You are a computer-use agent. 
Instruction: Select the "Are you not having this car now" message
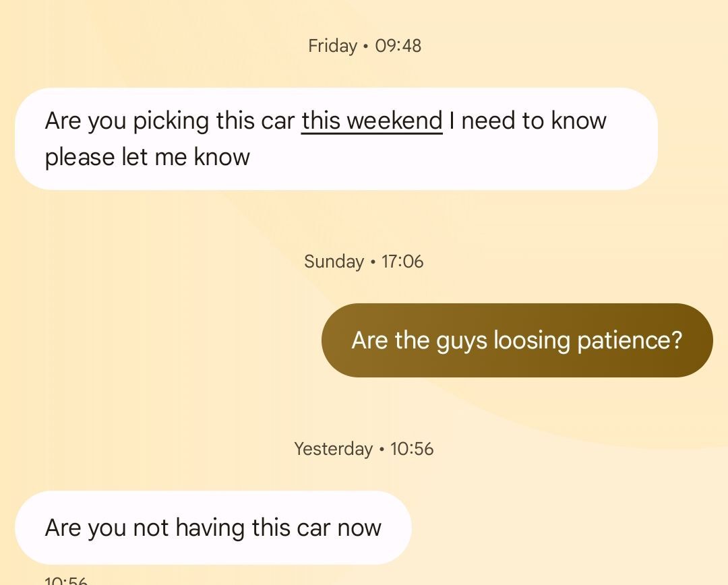pos(213,528)
